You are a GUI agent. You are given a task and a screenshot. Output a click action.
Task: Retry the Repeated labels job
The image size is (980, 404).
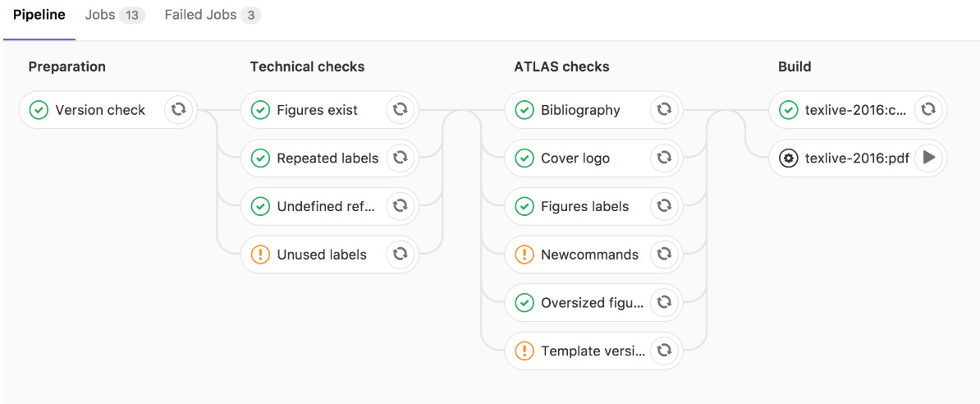(x=400, y=158)
